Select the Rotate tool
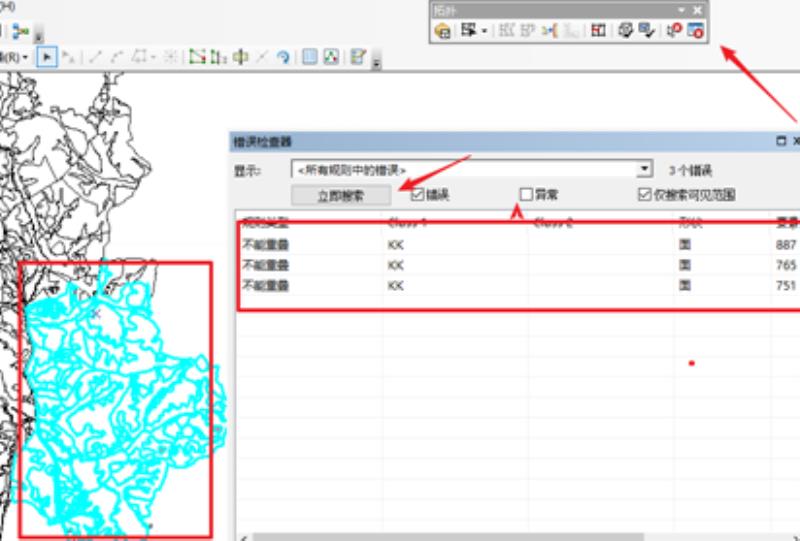Image resolution: width=800 pixels, height=541 pixels. pos(283,57)
